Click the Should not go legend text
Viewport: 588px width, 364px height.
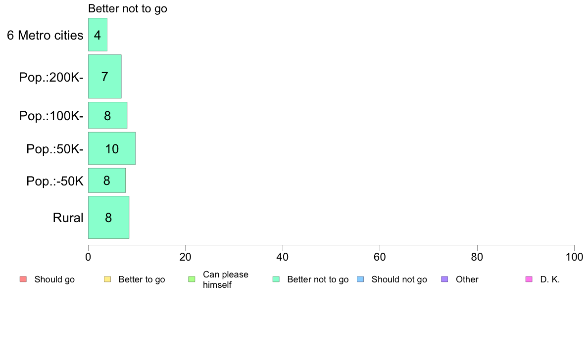[399, 279]
